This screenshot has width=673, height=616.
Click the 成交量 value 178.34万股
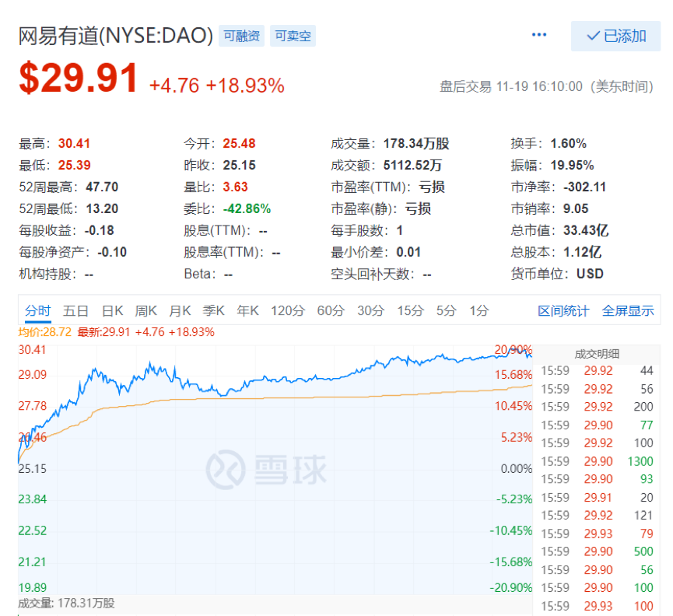[x=416, y=144]
